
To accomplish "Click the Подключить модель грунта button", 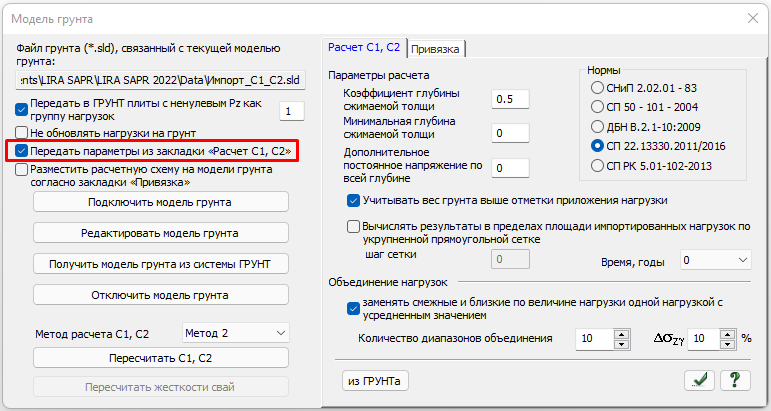I will pos(161,202).
